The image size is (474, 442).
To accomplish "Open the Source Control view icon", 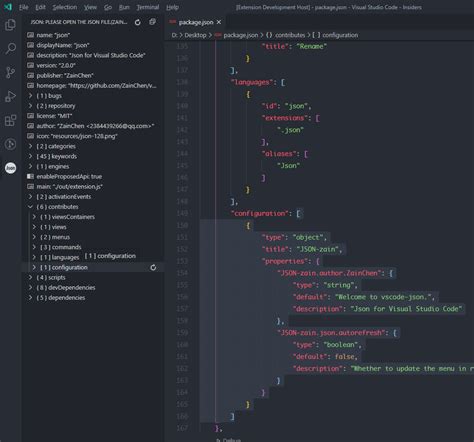I will (10, 72).
